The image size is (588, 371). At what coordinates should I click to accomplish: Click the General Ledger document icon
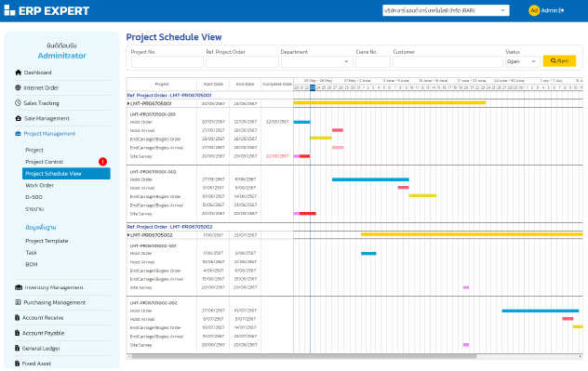(x=17, y=348)
